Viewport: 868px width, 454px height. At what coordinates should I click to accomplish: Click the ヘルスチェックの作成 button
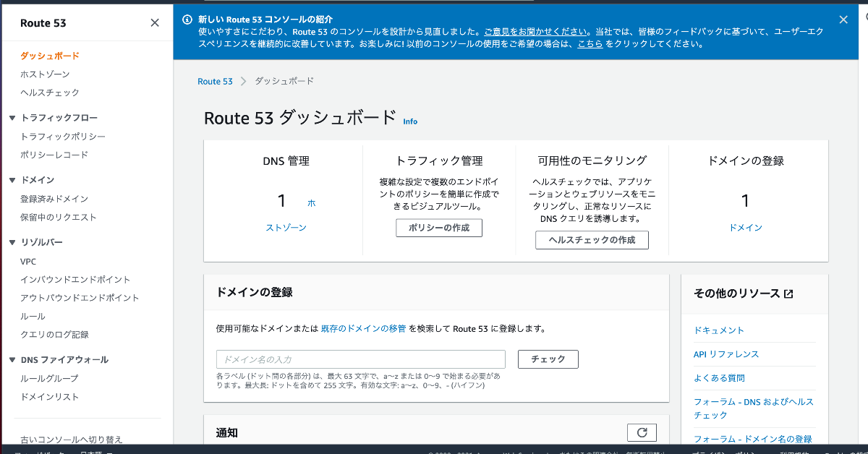tap(592, 240)
